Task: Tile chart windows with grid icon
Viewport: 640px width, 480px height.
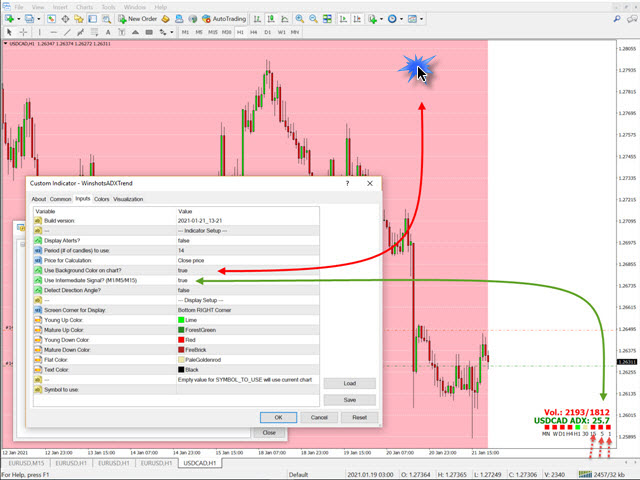Action: coord(327,19)
